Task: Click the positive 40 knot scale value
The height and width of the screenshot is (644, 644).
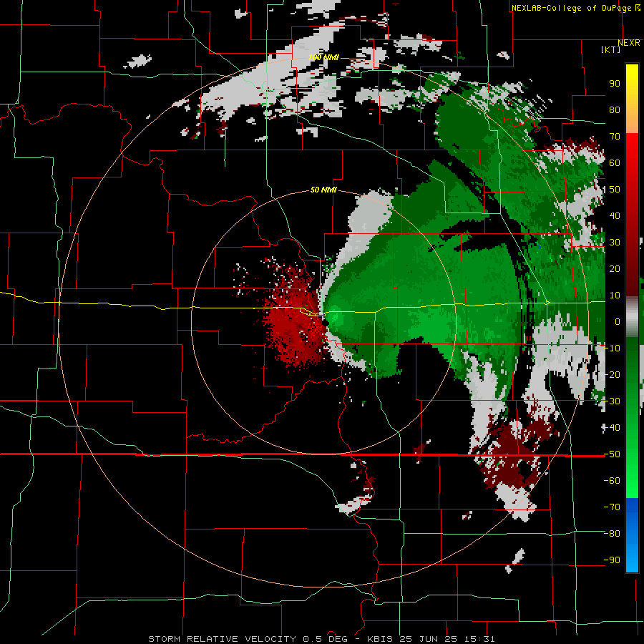Action: [x=615, y=216]
